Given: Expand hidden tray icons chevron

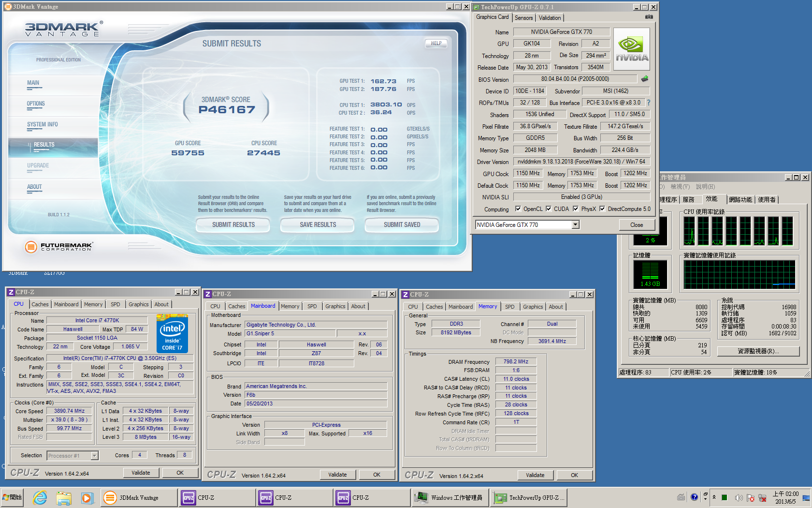Looking at the screenshot, I should click(x=714, y=497).
